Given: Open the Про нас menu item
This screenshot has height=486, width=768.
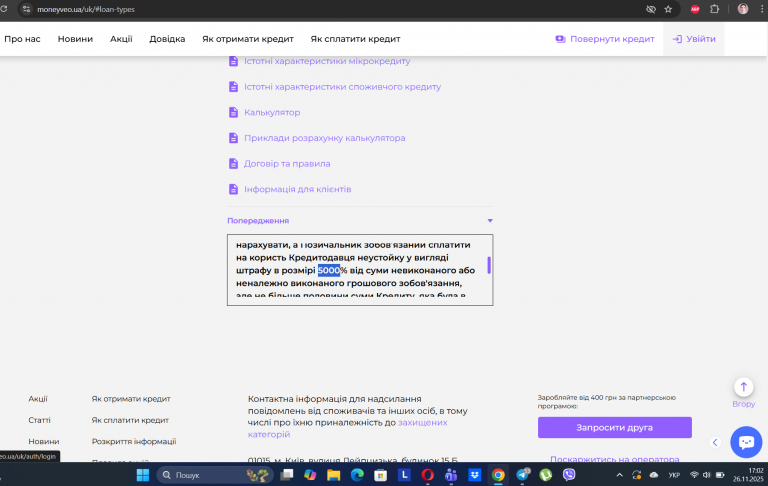Looking at the screenshot, I should [x=23, y=39].
